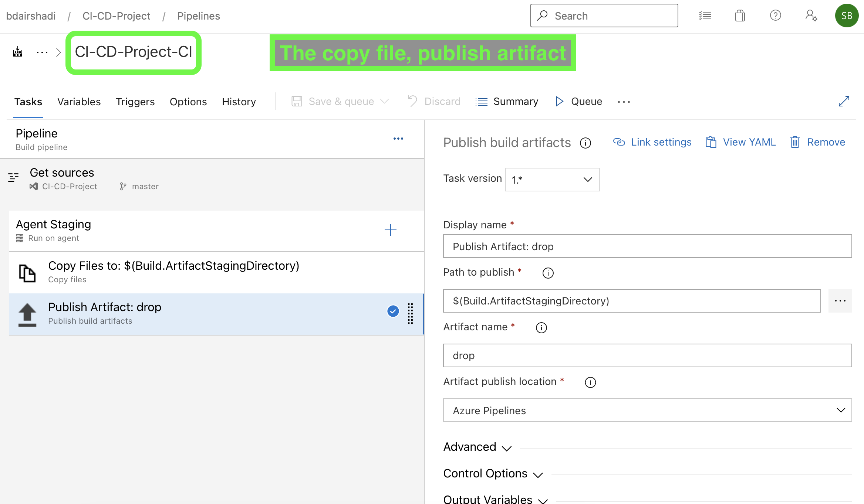Switch to the Variables tab
864x504 pixels.
coord(79,102)
